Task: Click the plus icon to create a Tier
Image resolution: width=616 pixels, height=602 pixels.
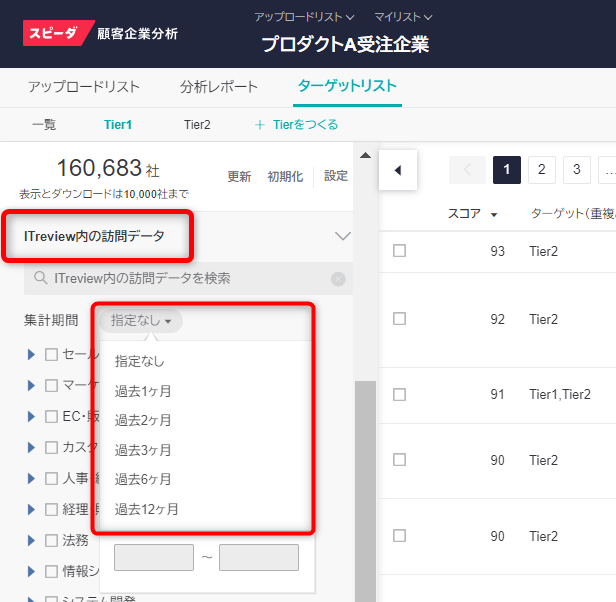Action: [x=260, y=125]
